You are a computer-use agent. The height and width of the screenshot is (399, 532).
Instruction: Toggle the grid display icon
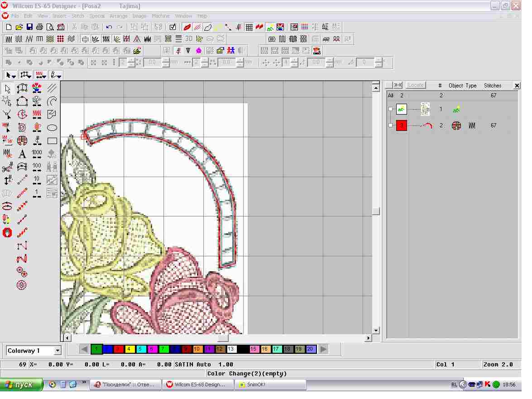click(249, 27)
